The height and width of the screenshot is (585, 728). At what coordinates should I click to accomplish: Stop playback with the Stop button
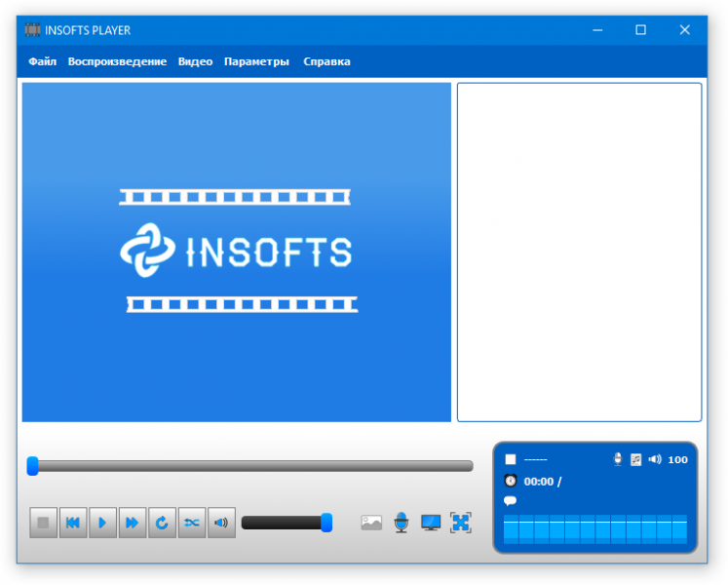tap(43, 523)
